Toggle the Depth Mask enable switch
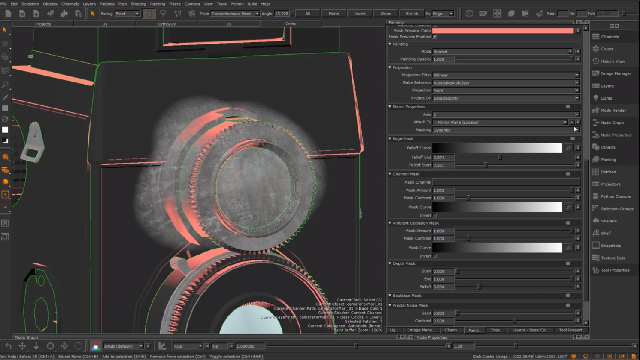Image resolution: width=640 pixels, height=360 pixels. click(568, 263)
